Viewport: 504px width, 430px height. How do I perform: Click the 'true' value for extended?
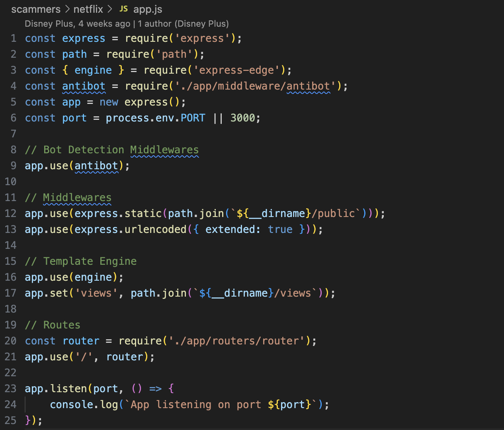[x=280, y=229]
